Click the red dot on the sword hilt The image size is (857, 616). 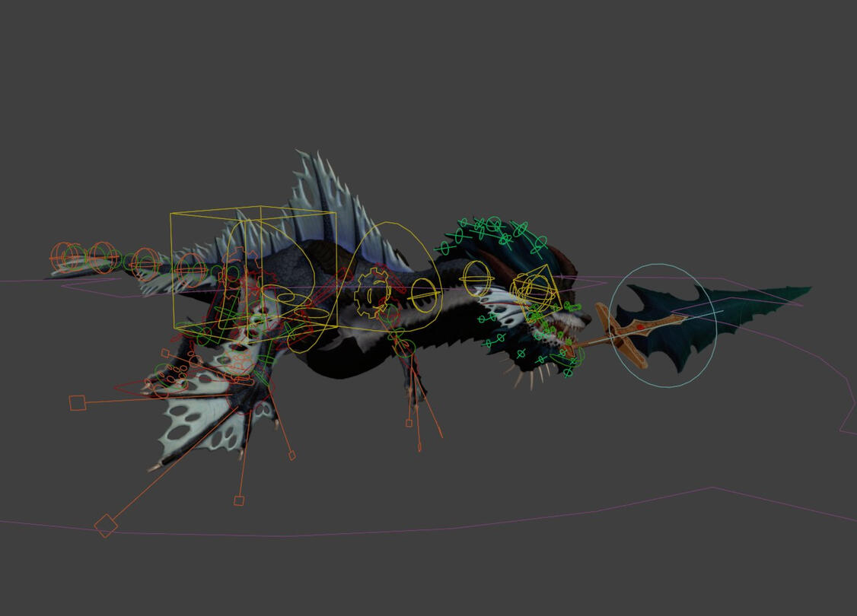point(640,327)
